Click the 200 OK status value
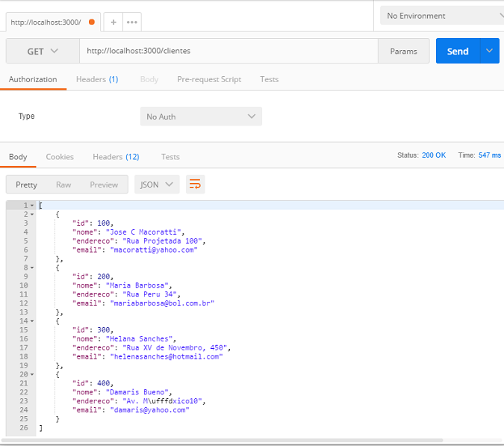The image size is (504, 446). [434, 155]
